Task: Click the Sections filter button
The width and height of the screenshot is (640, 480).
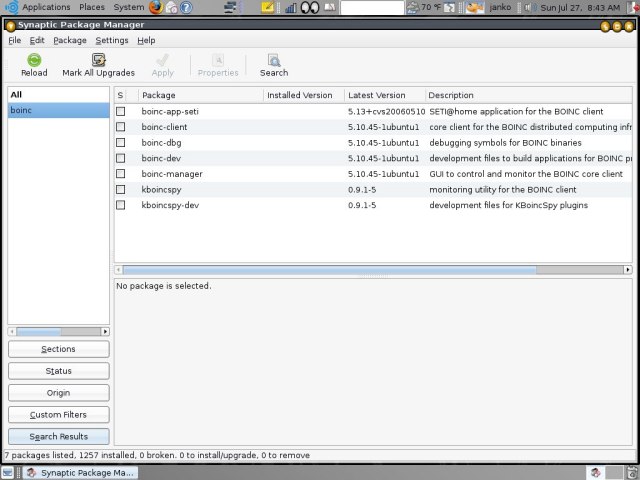Action: (x=59, y=349)
